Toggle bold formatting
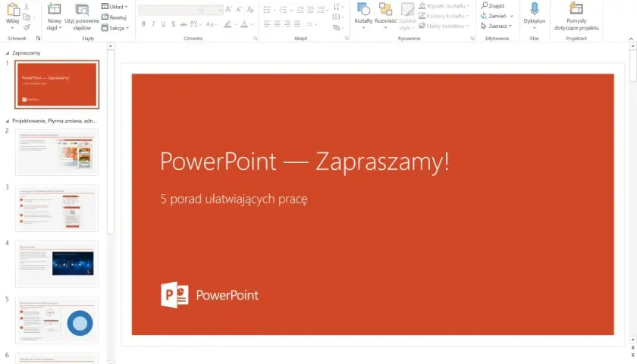This screenshot has width=637, height=364. pos(143,24)
